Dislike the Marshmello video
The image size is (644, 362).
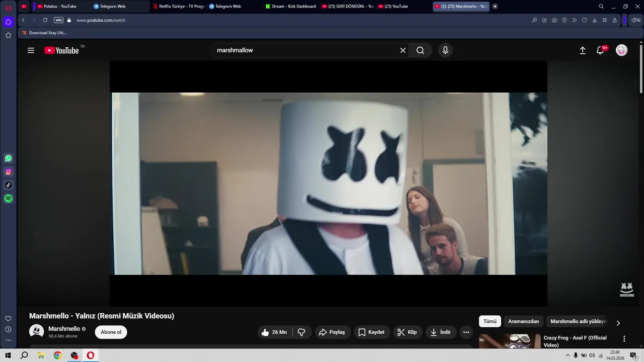(301, 332)
